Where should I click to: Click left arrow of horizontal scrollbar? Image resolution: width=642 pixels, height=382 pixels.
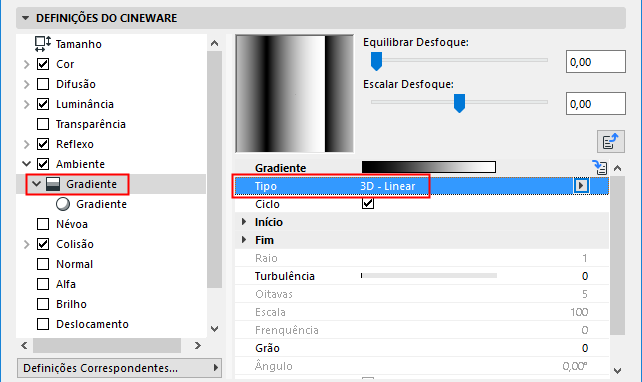(x=25, y=346)
